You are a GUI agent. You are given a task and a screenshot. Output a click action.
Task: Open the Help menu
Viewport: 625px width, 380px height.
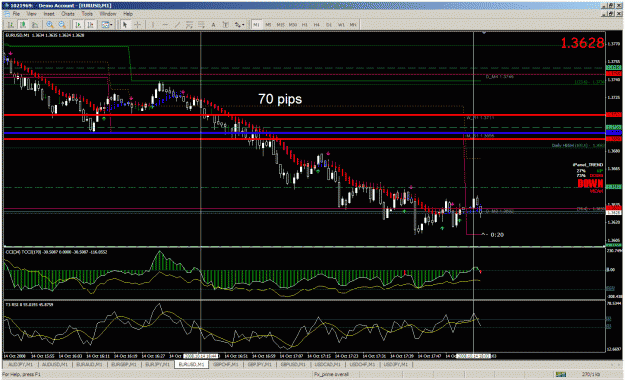pos(128,14)
